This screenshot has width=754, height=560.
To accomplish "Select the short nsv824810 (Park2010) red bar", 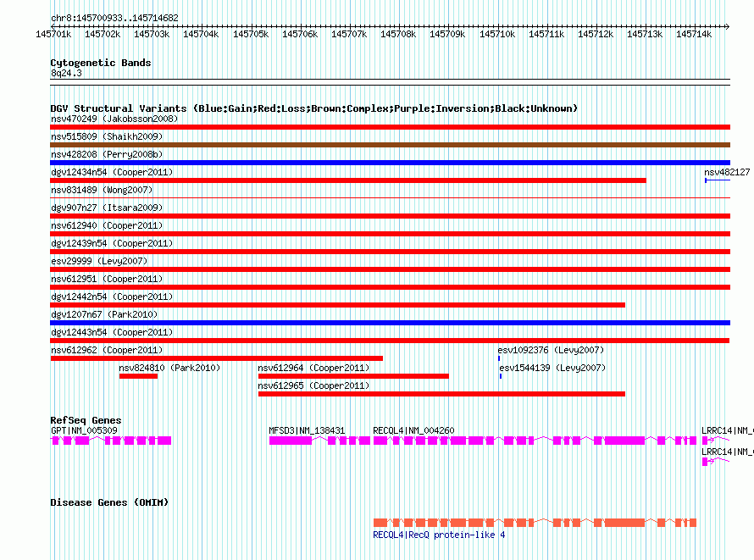I will 138,376.
